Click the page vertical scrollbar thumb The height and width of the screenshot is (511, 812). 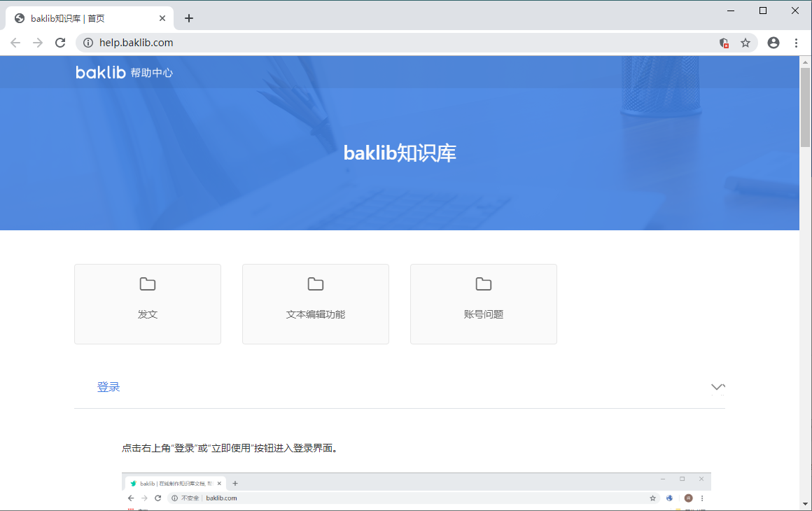tap(805, 107)
